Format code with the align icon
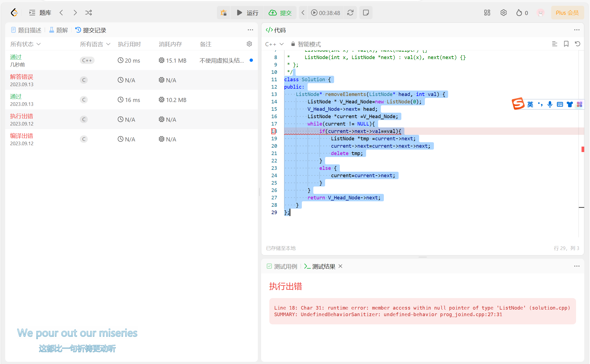Viewport: 590px width, 364px height. click(555, 44)
